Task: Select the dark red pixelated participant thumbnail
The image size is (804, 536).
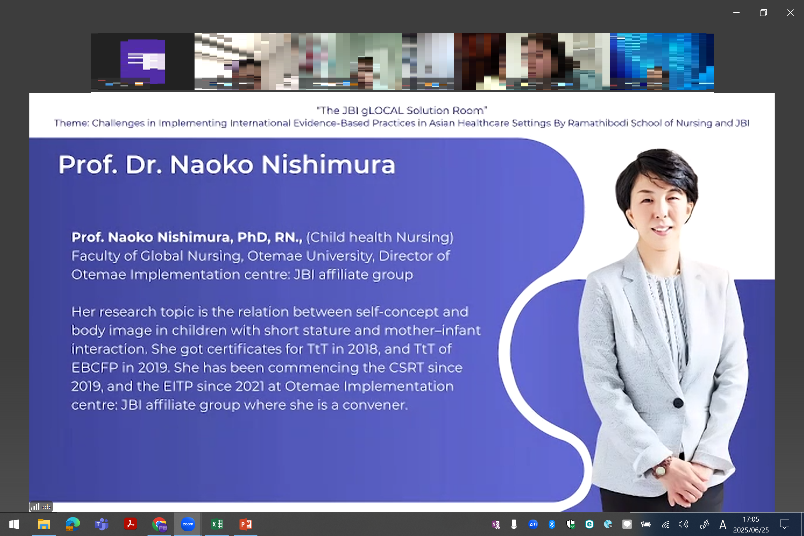Action: click(x=480, y=62)
